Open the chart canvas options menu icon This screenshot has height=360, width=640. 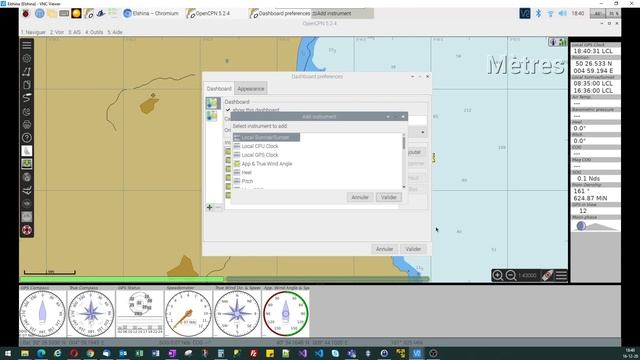pyautogui.click(x=561, y=276)
